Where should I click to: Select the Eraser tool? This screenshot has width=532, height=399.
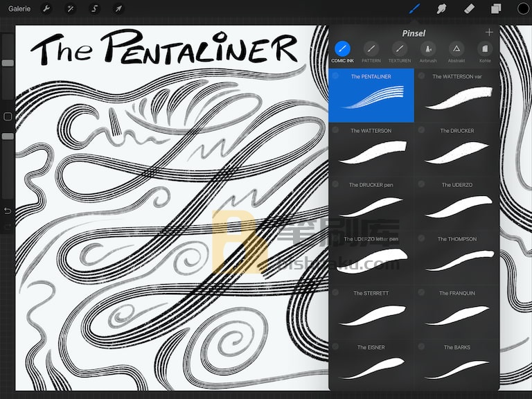pos(468,8)
